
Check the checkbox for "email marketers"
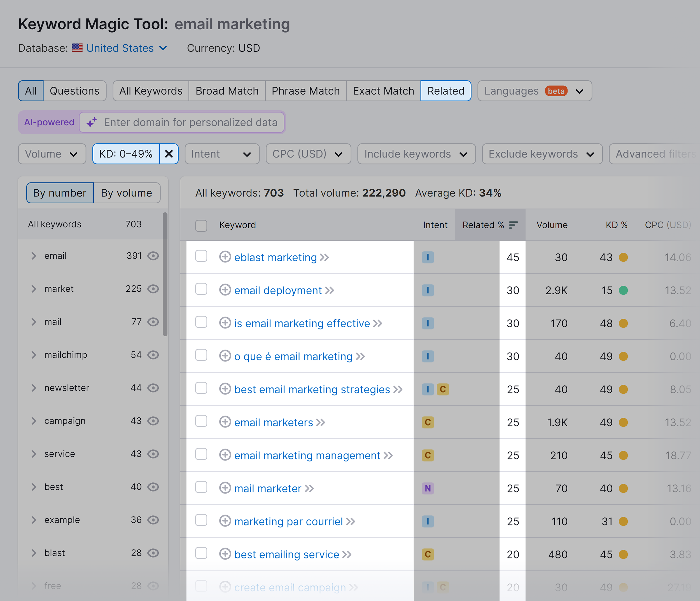click(x=201, y=421)
